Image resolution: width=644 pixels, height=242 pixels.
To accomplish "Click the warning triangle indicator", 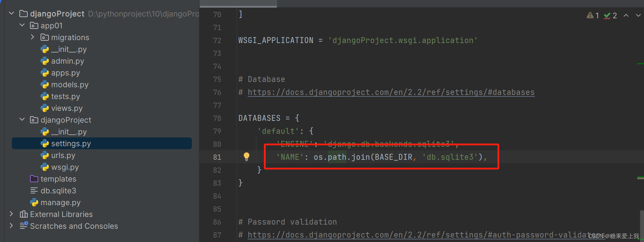I will 590,15.
